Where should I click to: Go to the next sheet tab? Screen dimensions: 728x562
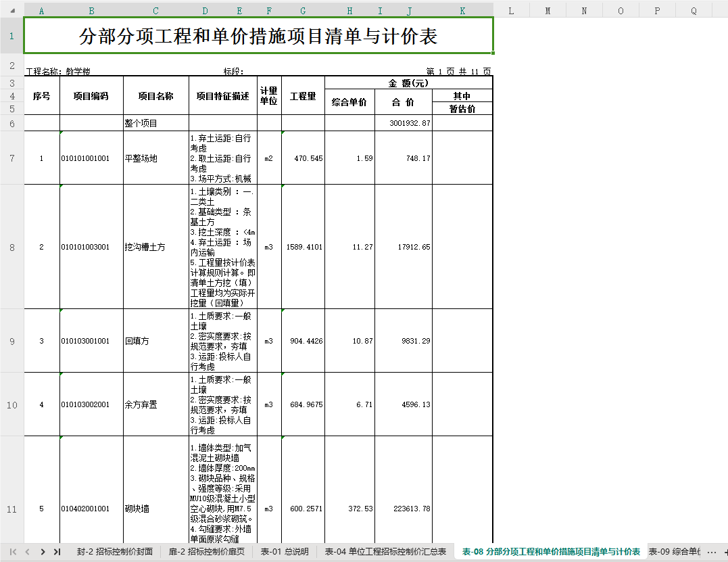43,552
